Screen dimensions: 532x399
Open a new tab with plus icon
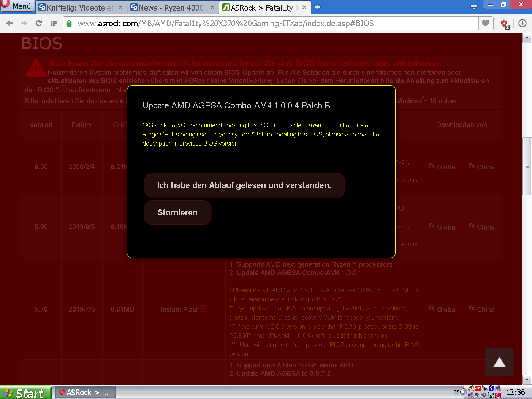pos(318,7)
